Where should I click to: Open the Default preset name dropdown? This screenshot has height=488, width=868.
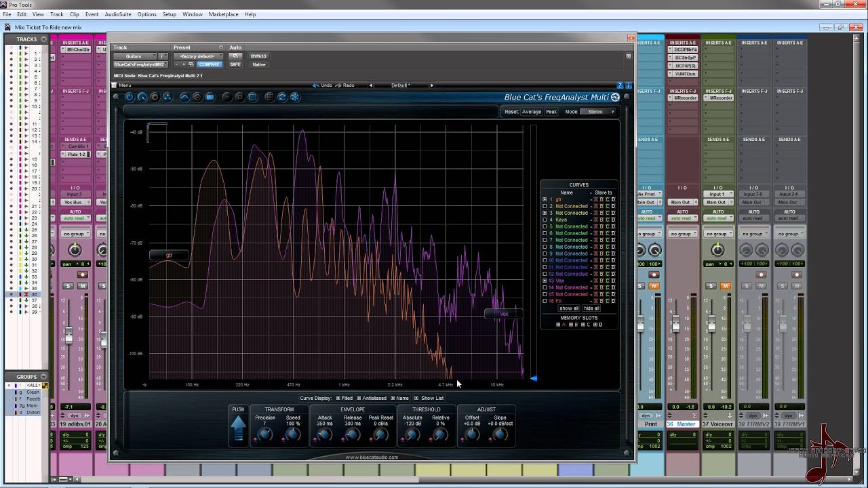pyautogui.click(x=401, y=85)
